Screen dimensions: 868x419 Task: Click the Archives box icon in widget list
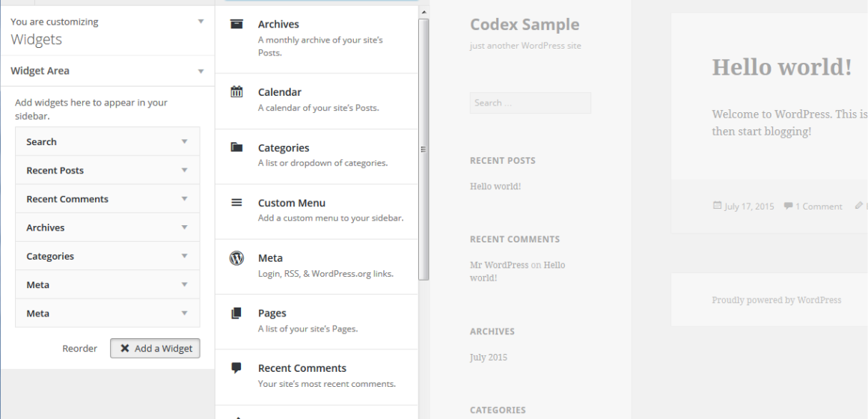coord(237,24)
